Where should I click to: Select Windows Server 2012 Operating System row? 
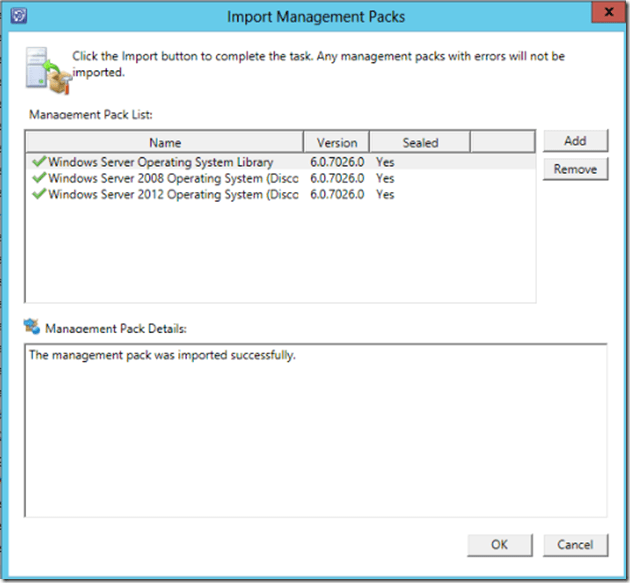pos(172,194)
